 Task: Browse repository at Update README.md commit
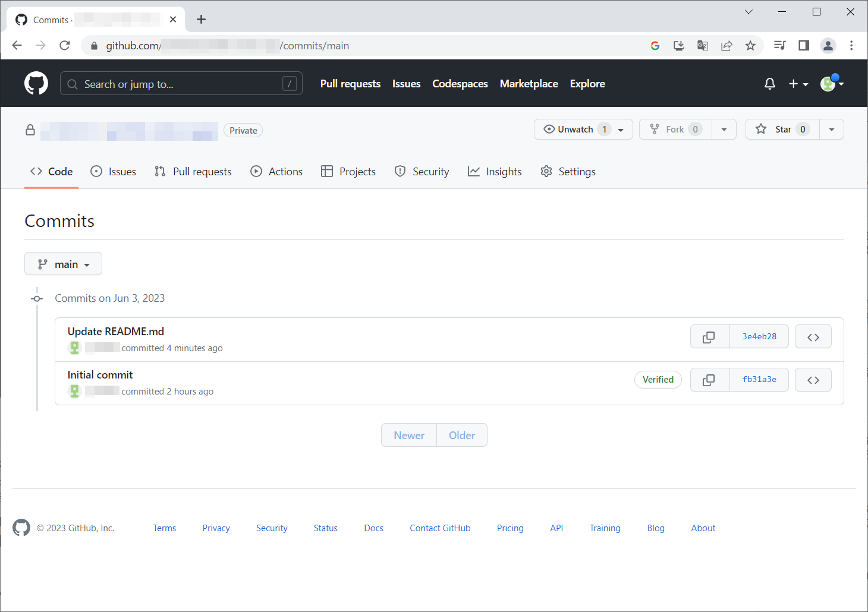click(x=813, y=337)
